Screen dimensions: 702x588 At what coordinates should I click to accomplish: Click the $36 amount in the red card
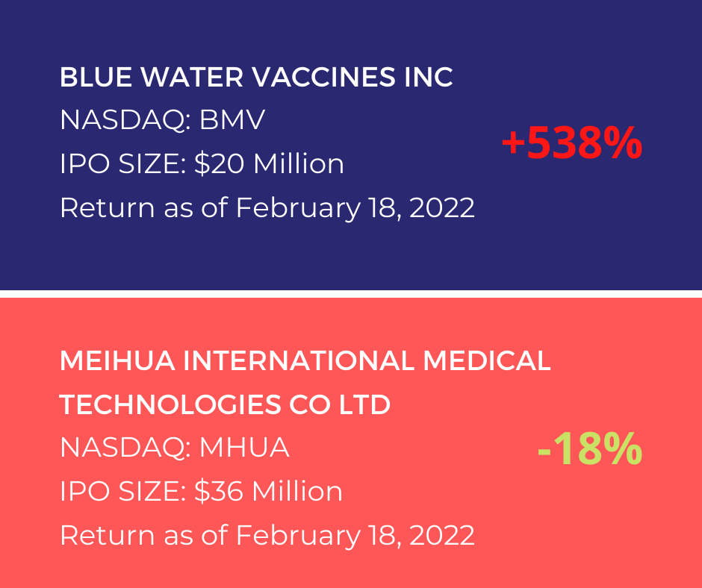pyautogui.click(x=219, y=491)
